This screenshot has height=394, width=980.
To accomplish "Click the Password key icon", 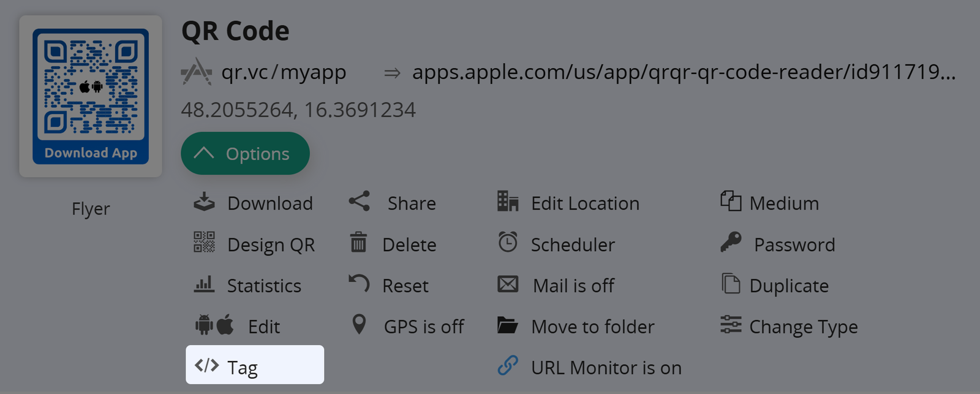I will (731, 243).
